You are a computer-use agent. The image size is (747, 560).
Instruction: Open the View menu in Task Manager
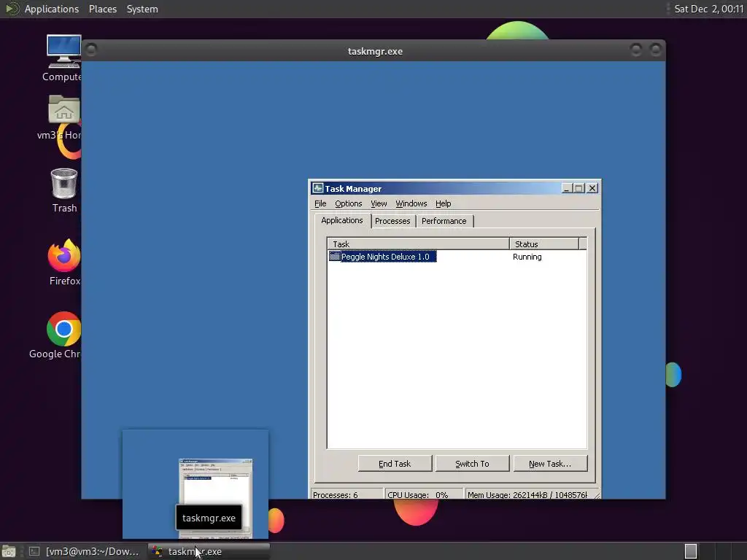(379, 204)
